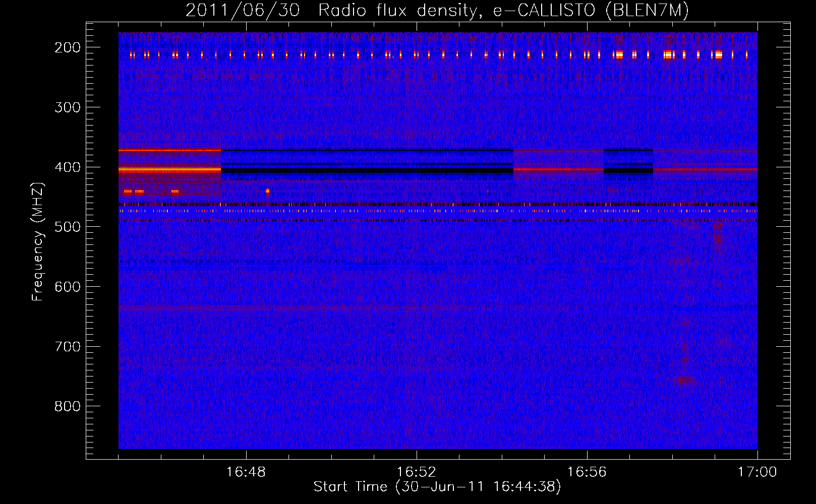Click the 400 frequency tick label
This screenshot has height=504, width=816.
68,167
